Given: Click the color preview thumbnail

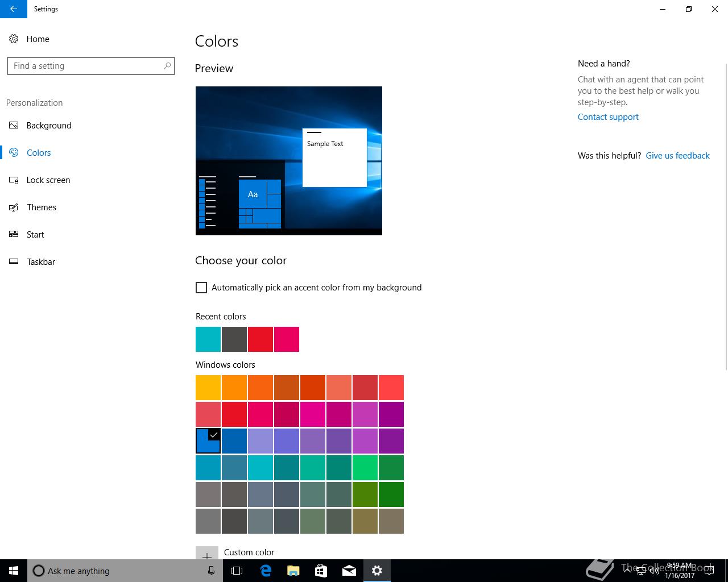Looking at the screenshot, I should [289, 161].
